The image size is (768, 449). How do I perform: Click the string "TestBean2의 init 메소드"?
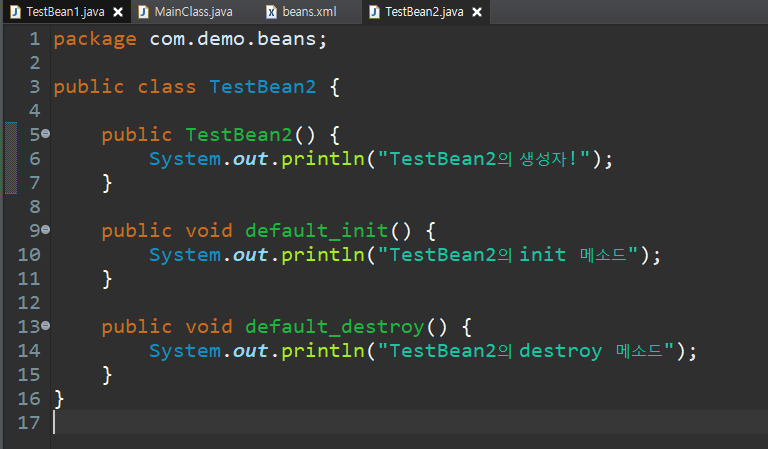508,255
